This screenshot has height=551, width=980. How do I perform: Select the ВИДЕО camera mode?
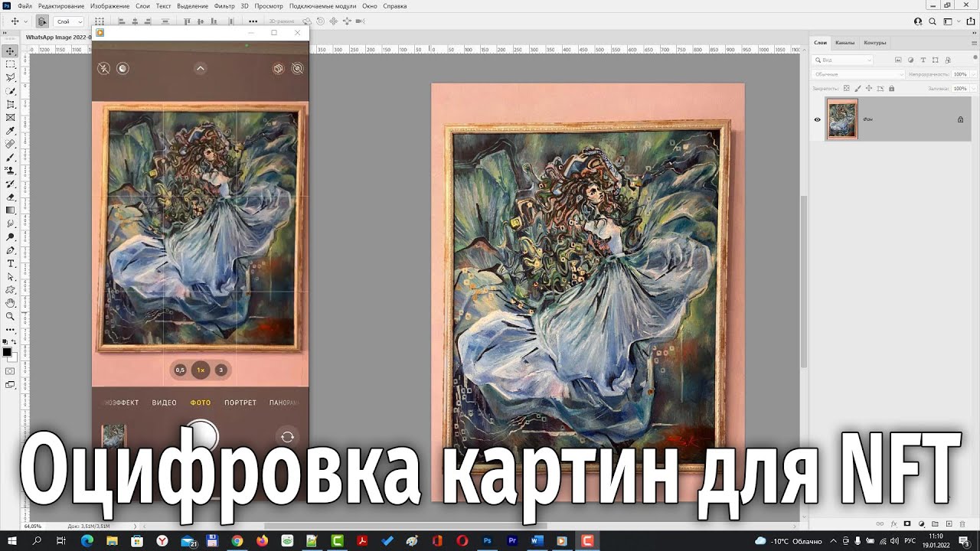pos(165,403)
